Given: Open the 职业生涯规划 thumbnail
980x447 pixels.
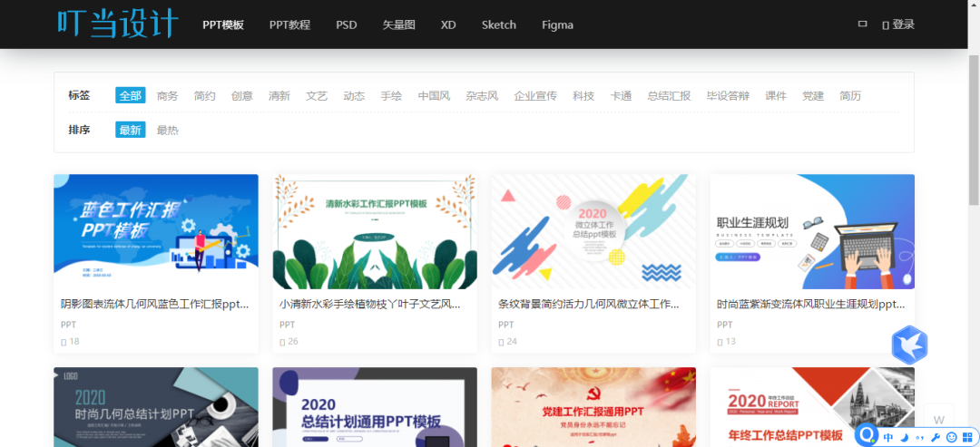Looking at the screenshot, I should point(812,231).
